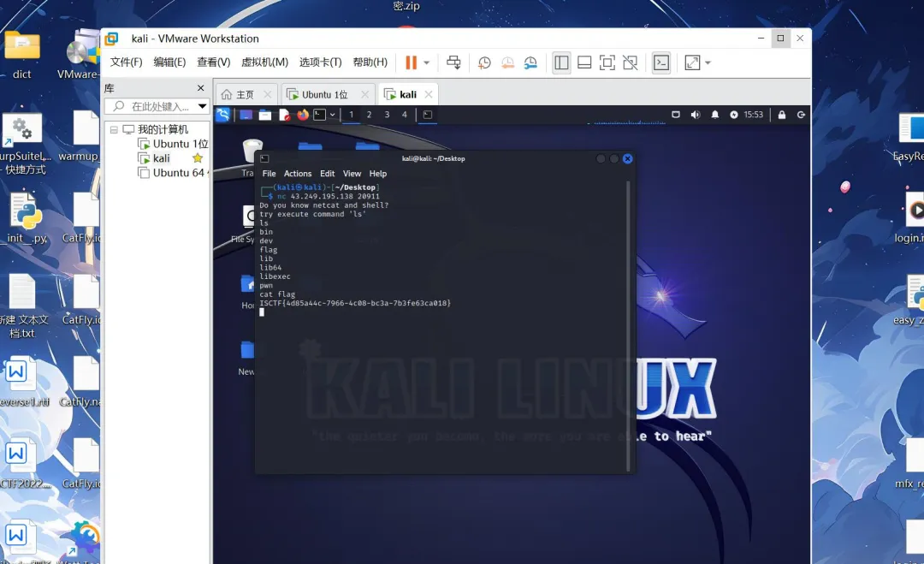
Task: Open the 文件(F) menu
Action: pyautogui.click(x=126, y=62)
